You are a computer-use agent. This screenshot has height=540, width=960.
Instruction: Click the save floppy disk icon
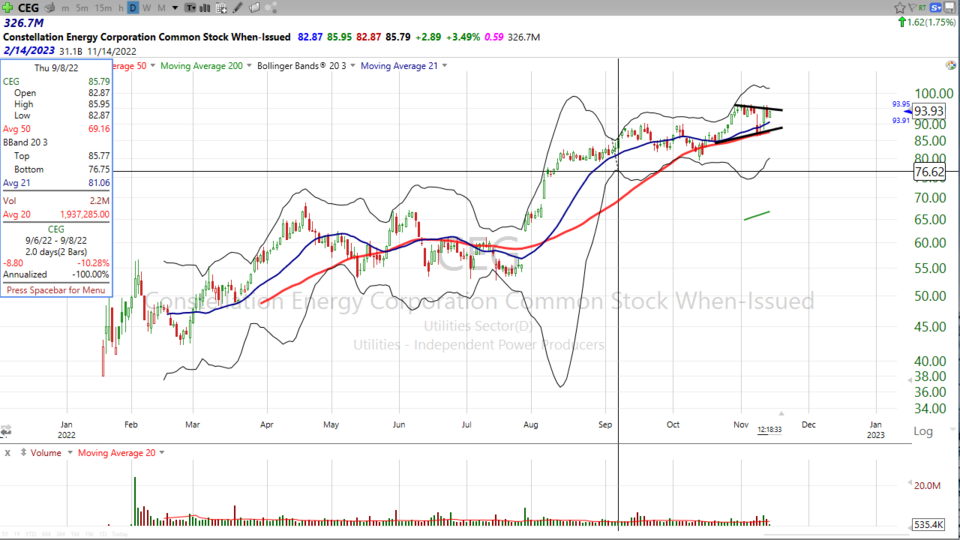click(x=950, y=7)
